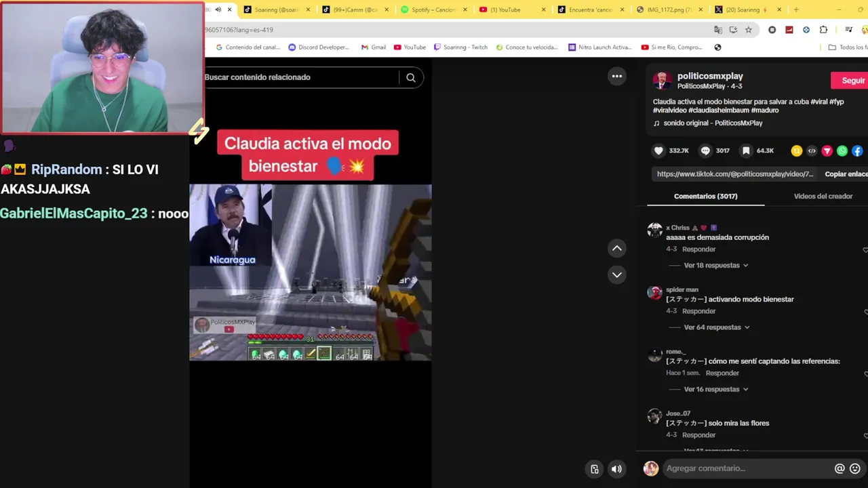The width and height of the screenshot is (868, 488).
Task: Open the politicosmxplay username link
Action: pos(710,76)
